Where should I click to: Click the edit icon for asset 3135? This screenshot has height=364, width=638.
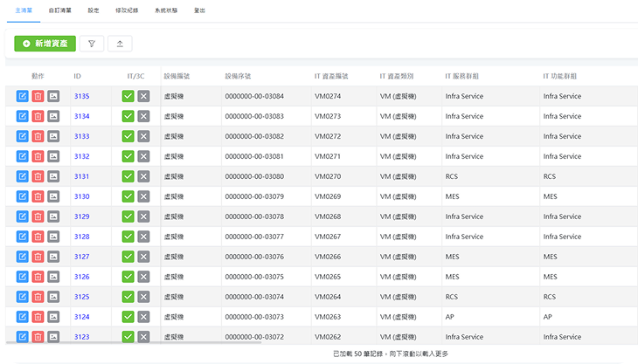(x=23, y=96)
